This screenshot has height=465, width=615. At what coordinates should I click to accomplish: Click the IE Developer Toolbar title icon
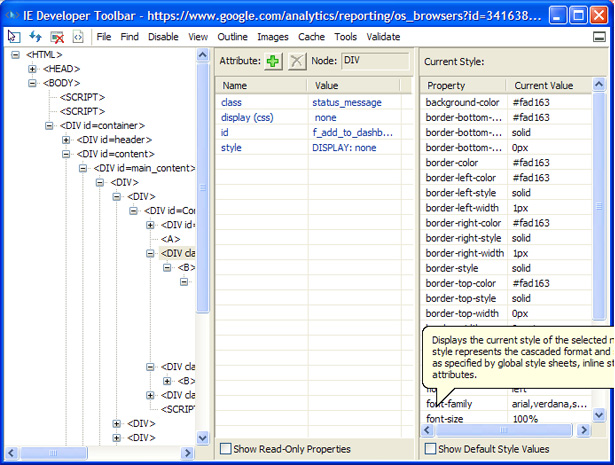tap(13, 15)
